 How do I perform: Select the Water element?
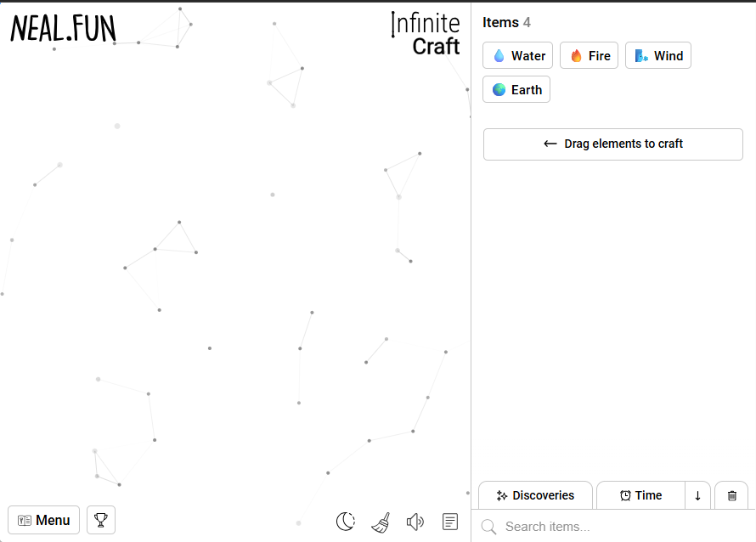518,55
